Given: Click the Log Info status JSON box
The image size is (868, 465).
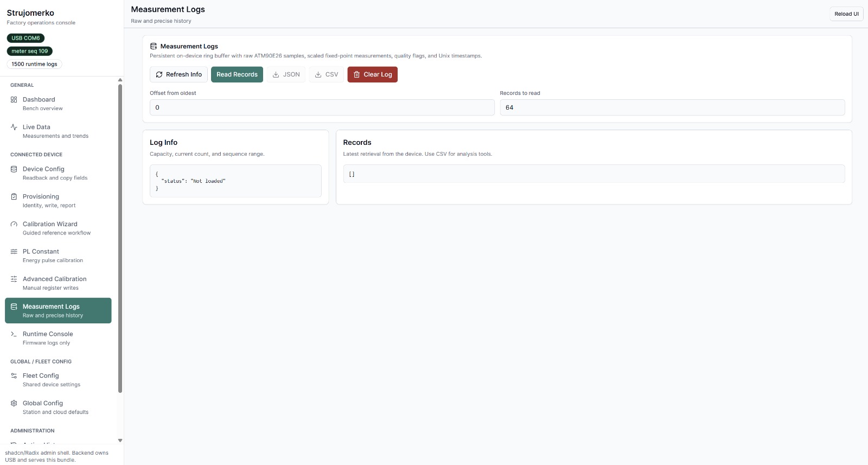Looking at the screenshot, I should (235, 181).
